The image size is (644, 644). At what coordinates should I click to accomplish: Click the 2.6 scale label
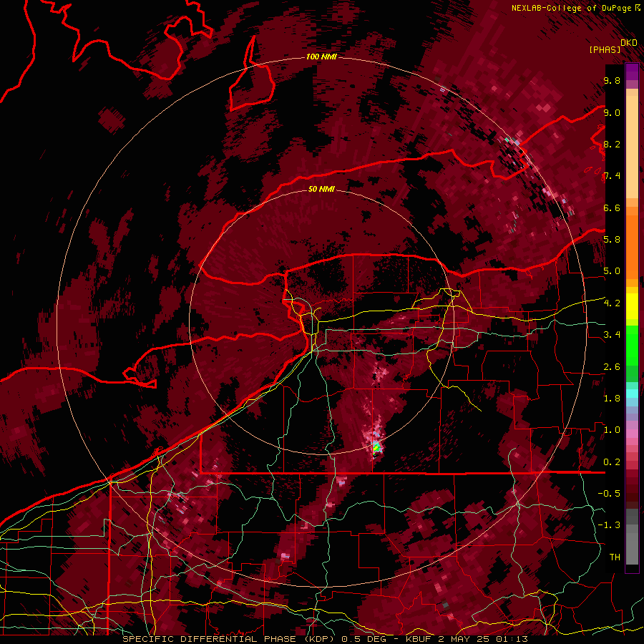pos(612,367)
